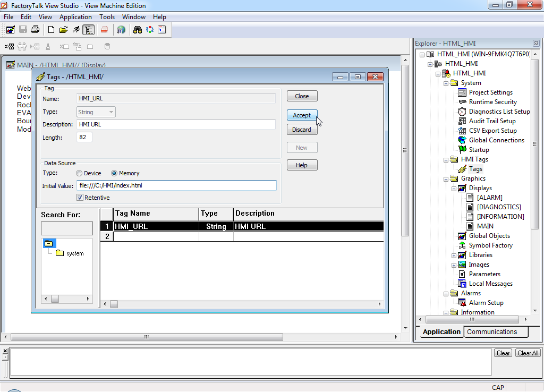Image resolution: width=544 pixels, height=392 pixels.
Task: Click the Close button in Tags dialog
Action: 302,96
